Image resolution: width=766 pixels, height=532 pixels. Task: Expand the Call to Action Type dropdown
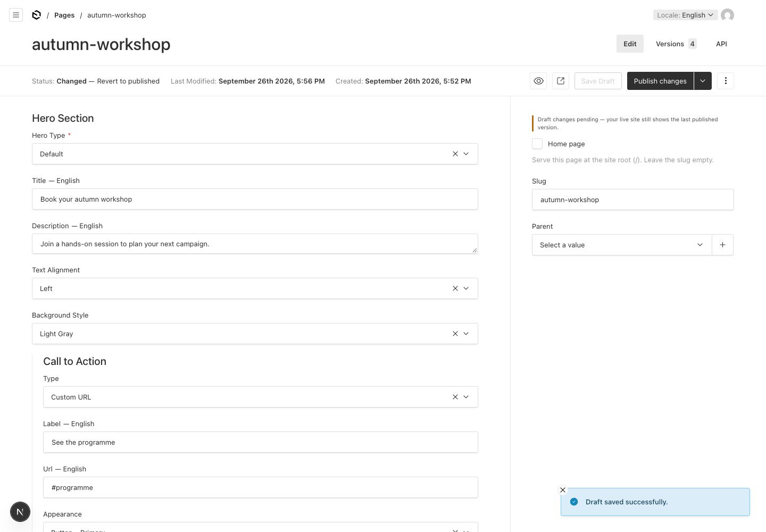(466, 397)
